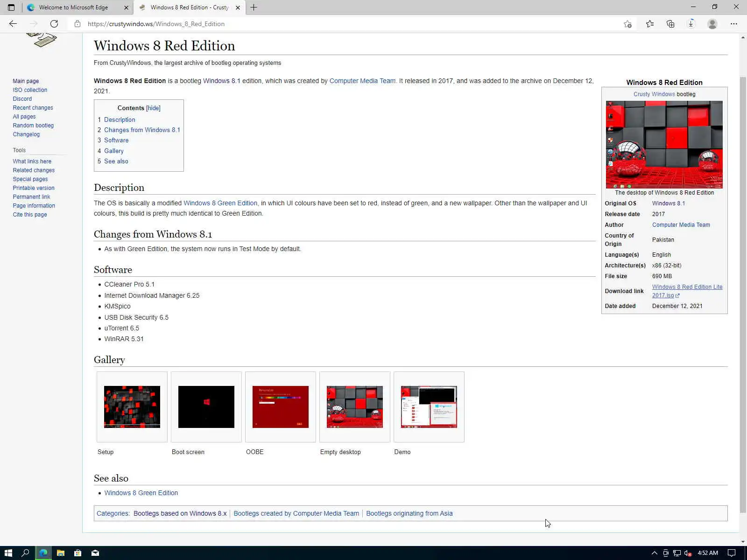The image size is (747, 560).
Task: Open the Changelog page
Action: pyautogui.click(x=26, y=134)
